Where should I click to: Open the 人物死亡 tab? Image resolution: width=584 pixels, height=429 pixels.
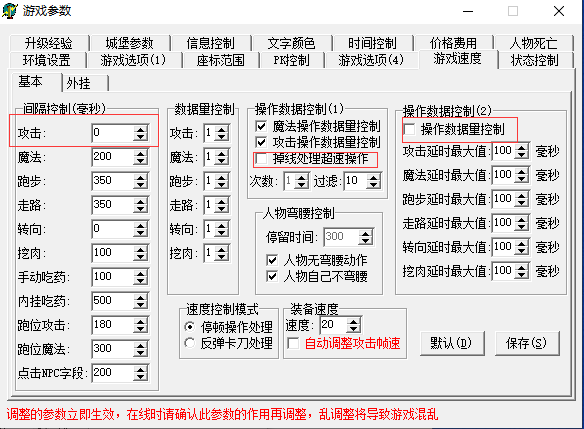point(533,43)
